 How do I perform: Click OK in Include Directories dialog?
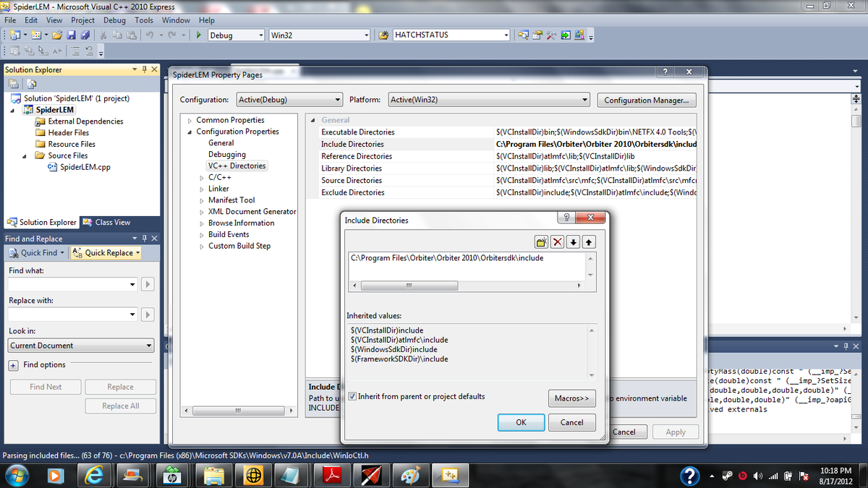(x=521, y=422)
